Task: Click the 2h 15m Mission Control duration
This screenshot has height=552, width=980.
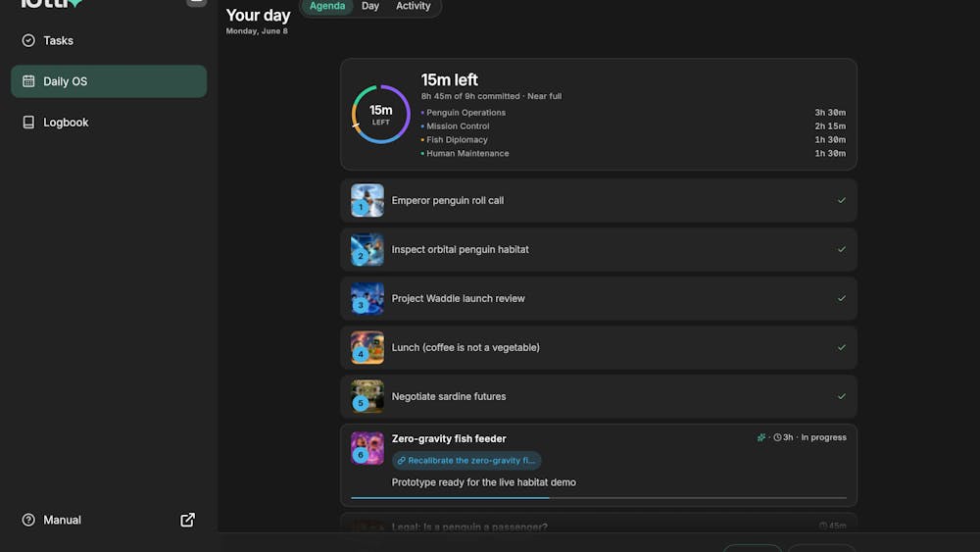Action: click(830, 126)
